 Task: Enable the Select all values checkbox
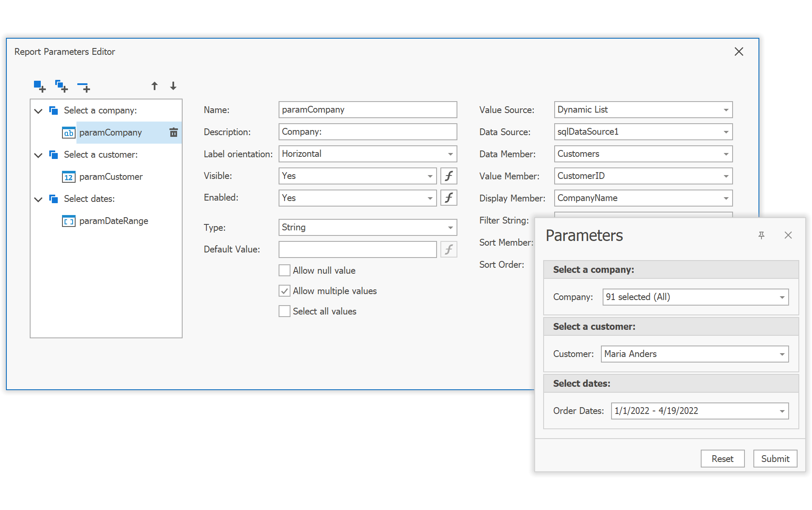tap(284, 311)
